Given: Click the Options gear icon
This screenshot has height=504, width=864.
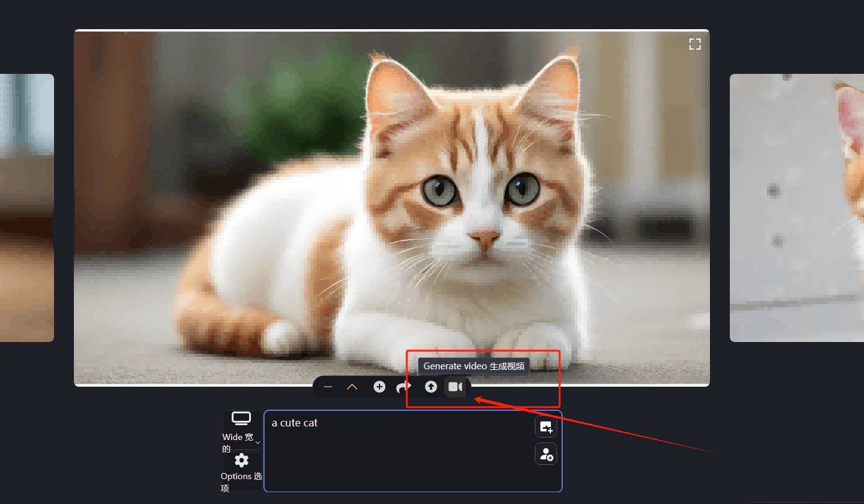Looking at the screenshot, I should point(241,461).
